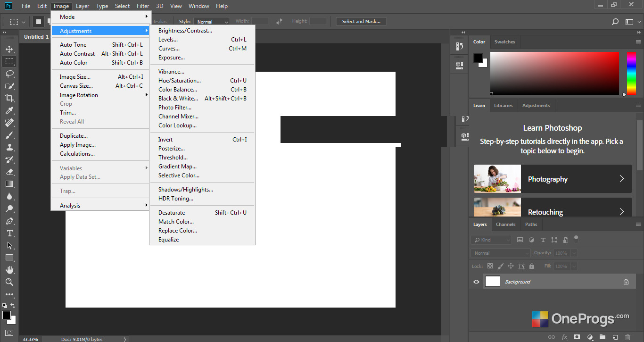Image resolution: width=644 pixels, height=342 pixels.
Task: Open the Retouching tutorial card
Action: click(553, 207)
